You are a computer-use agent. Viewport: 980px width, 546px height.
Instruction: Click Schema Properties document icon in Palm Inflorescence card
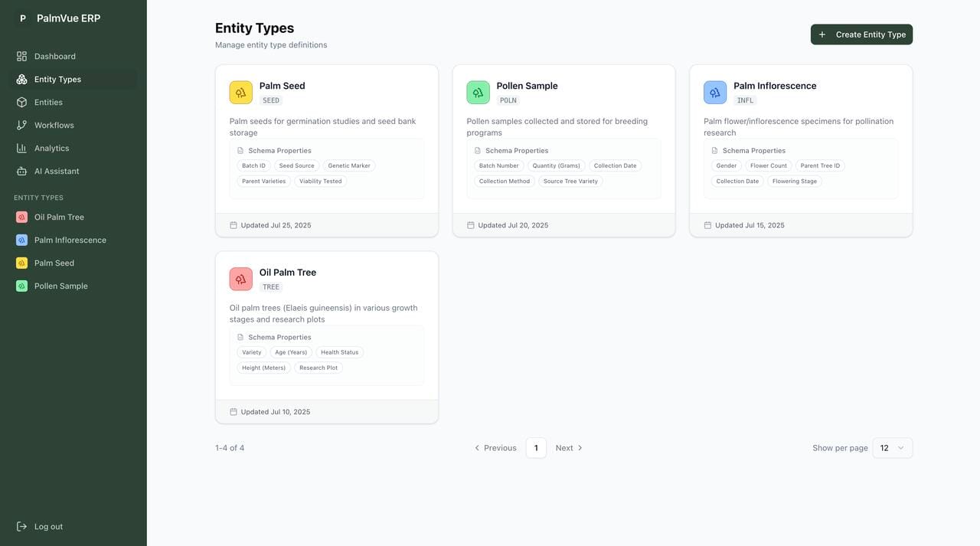pyautogui.click(x=715, y=151)
